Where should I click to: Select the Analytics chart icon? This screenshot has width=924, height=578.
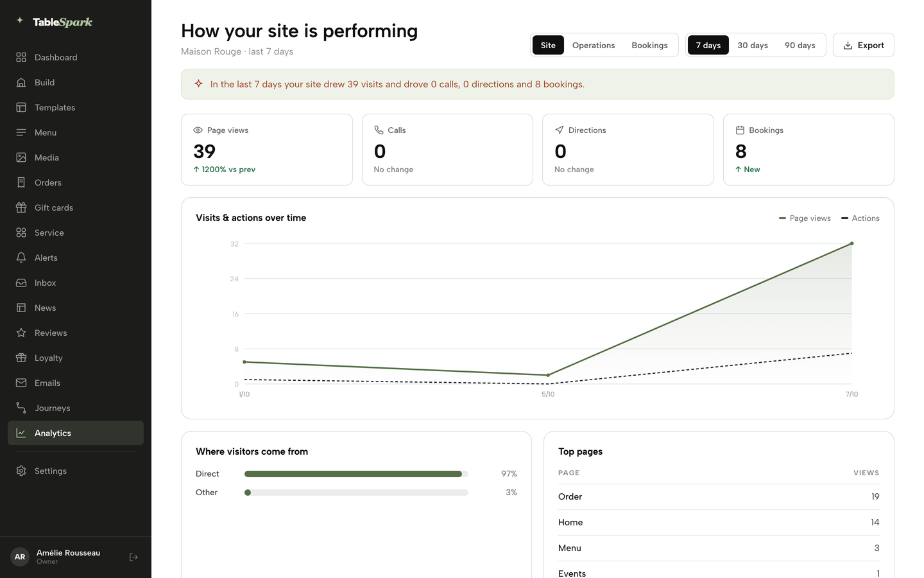[21, 433]
